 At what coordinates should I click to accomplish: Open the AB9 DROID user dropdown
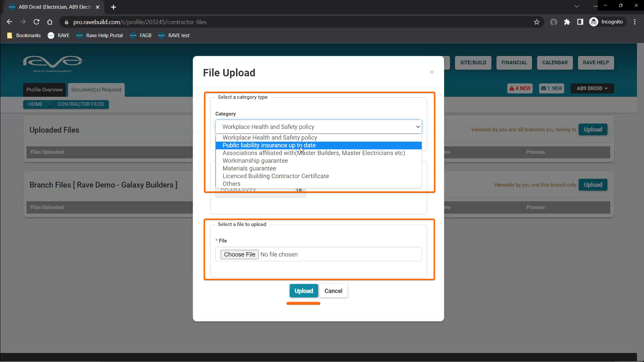click(592, 88)
